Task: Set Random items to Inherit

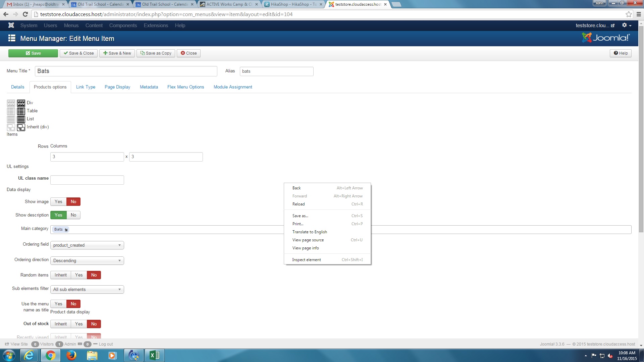Action: pos(61,275)
